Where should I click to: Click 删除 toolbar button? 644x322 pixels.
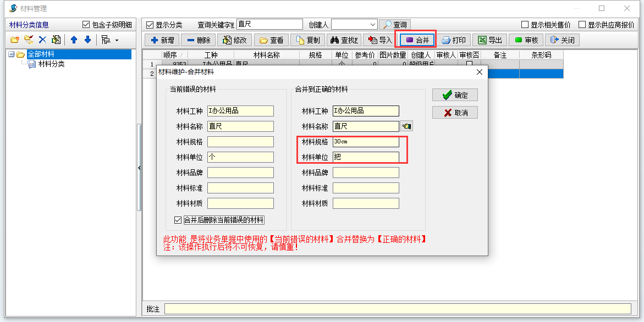pyautogui.click(x=199, y=40)
